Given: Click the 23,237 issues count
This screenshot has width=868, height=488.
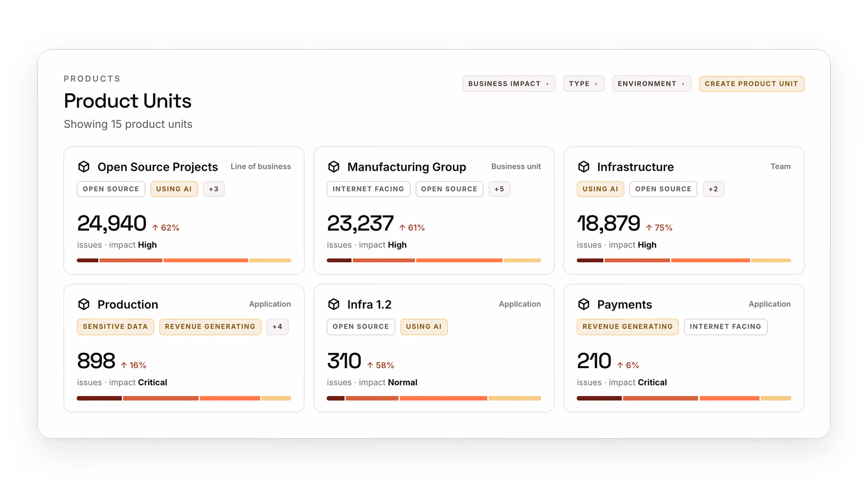Looking at the screenshot, I should point(360,223).
